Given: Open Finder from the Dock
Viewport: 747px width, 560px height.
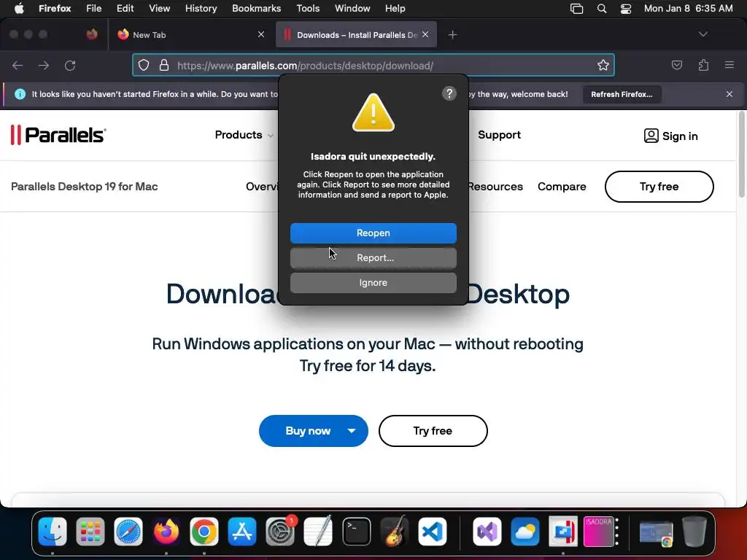Looking at the screenshot, I should pyautogui.click(x=53, y=532).
